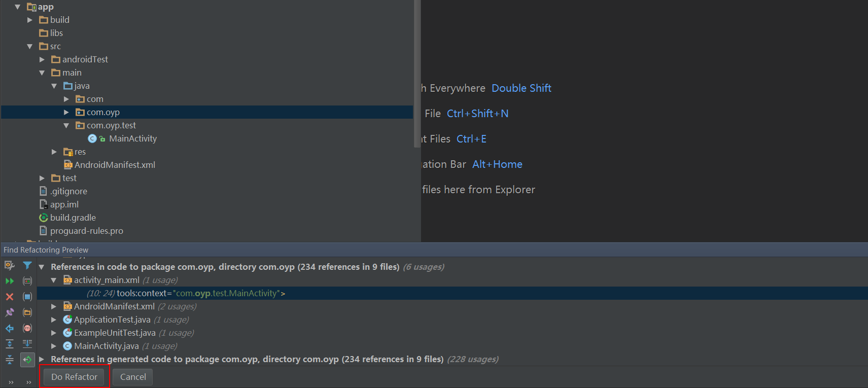Image resolution: width=868 pixels, height=388 pixels.
Task: Select AndroidManifest.xml in project tree
Action: (x=115, y=165)
